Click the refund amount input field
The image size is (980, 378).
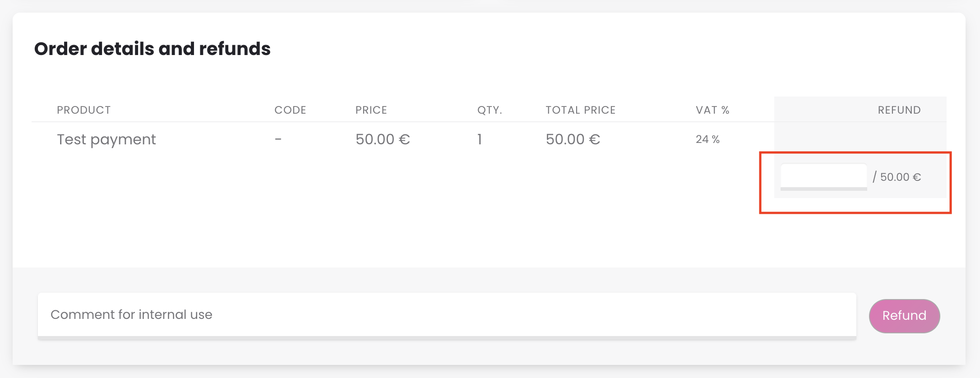point(823,176)
